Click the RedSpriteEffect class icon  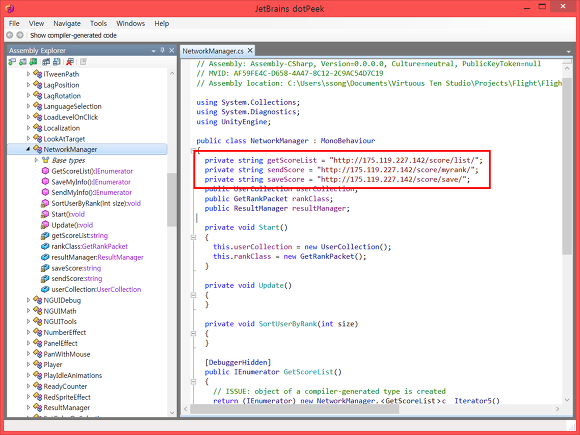coord(37,397)
